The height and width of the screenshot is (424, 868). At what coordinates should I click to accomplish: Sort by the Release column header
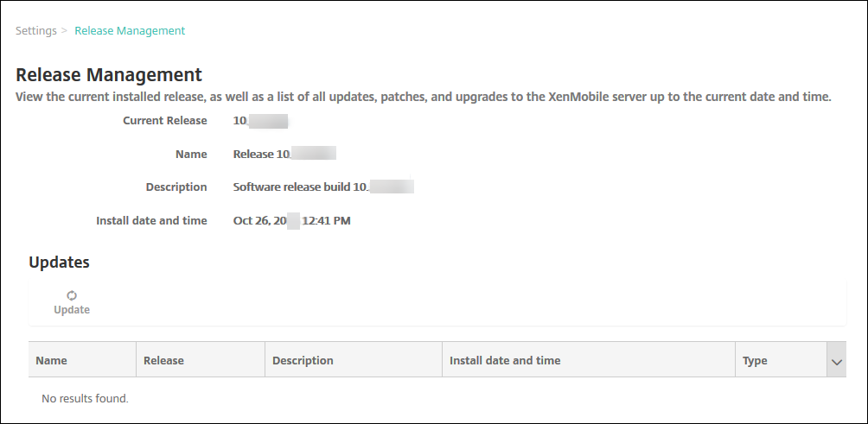coord(163,360)
